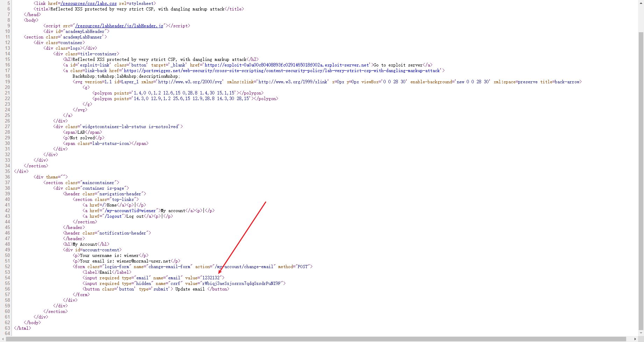
Task: Click the second polygon points line 22
Action: point(185,99)
